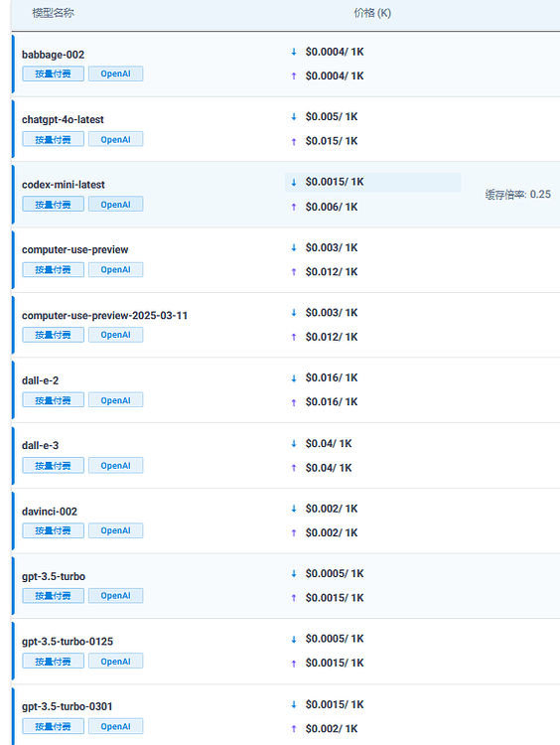The image size is (560, 745).
Task: Click chatgpt-4o-latest input price $0.005/ 1K
Action: (332, 117)
